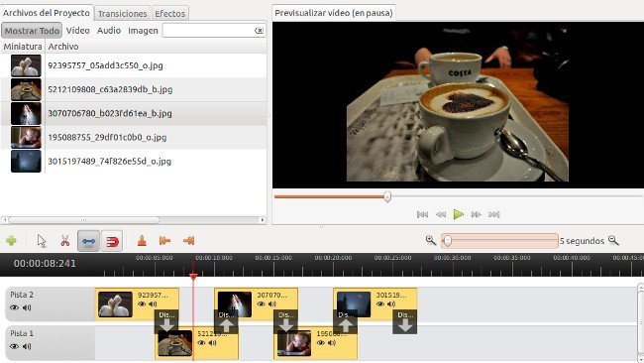644x363 pixels.
Task: Filter files by Vídeo
Action: pos(77,31)
